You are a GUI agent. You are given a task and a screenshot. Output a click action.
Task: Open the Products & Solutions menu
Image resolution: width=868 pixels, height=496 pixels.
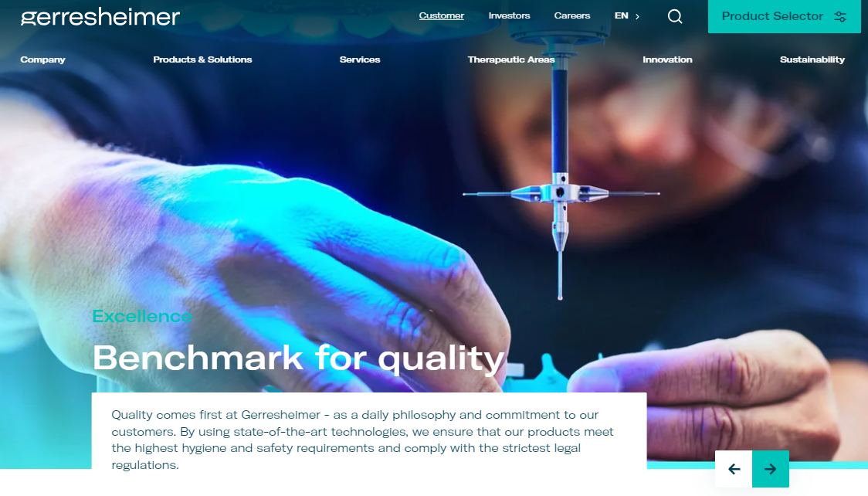click(x=202, y=59)
